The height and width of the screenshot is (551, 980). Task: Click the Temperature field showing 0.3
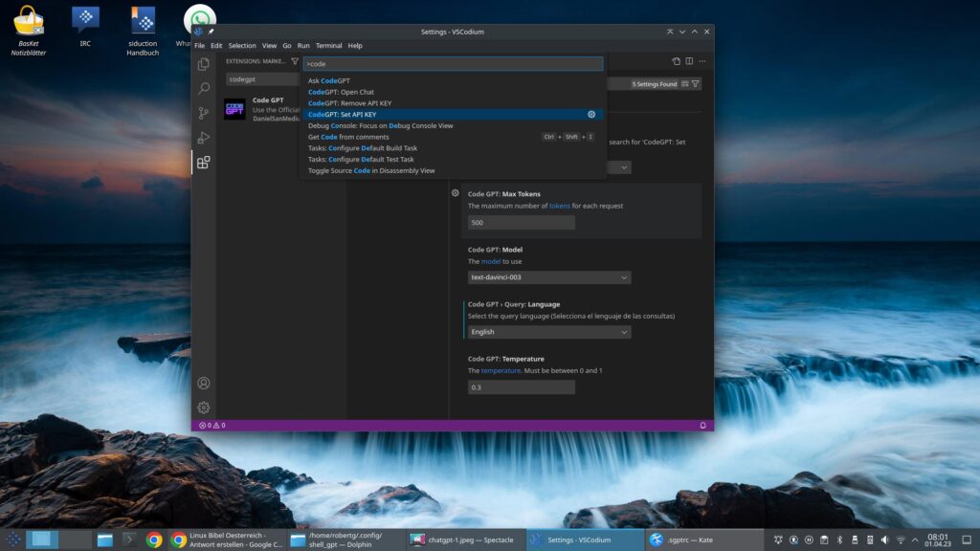[x=522, y=387]
